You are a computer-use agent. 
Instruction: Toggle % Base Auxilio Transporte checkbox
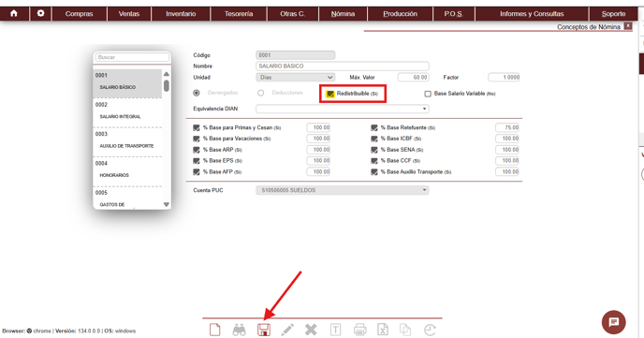coord(374,172)
